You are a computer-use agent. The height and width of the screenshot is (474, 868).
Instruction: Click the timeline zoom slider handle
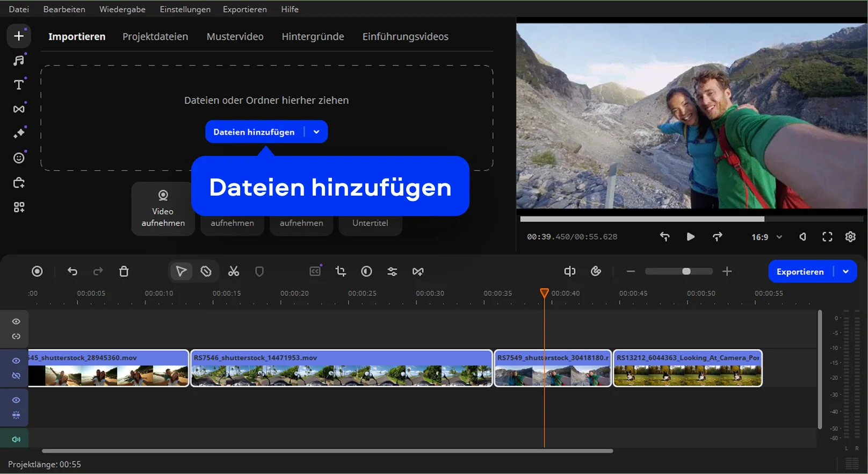tap(686, 271)
